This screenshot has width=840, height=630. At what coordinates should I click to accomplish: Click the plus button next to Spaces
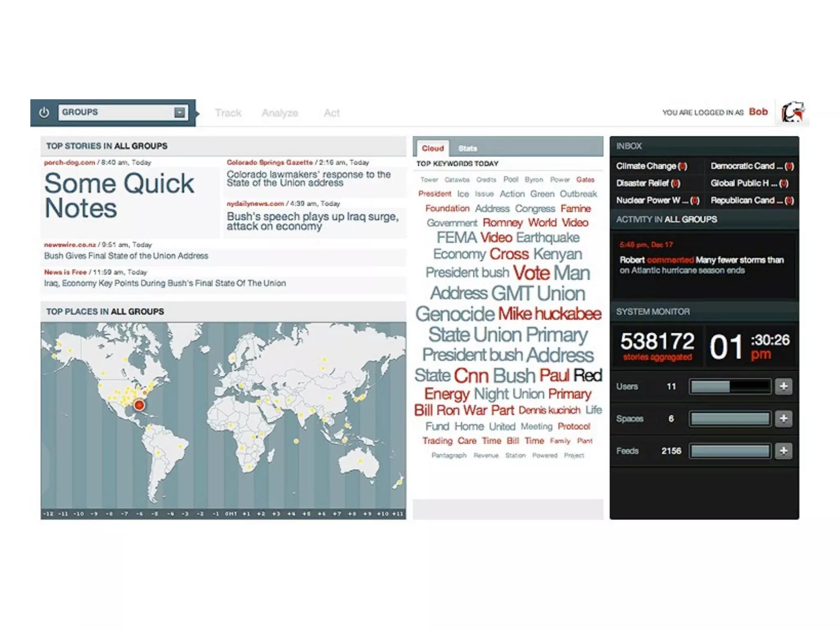point(783,418)
